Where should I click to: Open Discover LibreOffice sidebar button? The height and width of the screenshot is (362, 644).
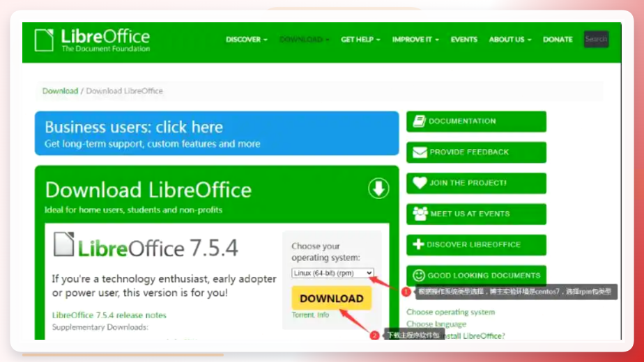pos(477,244)
